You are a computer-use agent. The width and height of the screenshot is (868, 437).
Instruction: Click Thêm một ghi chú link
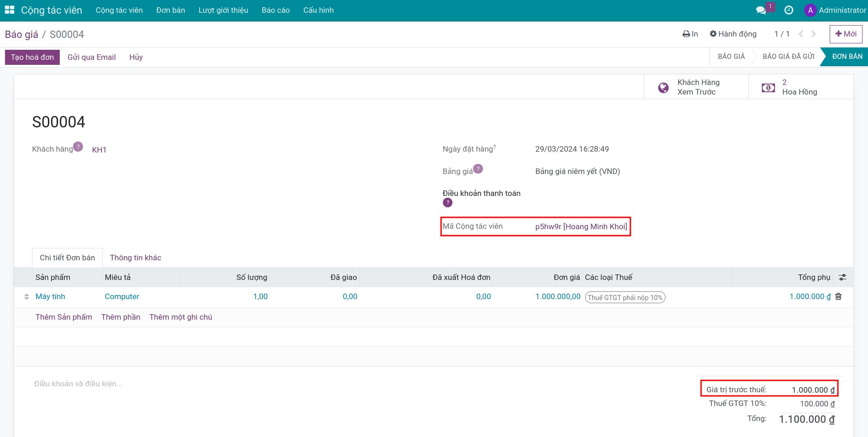tap(181, 317)
